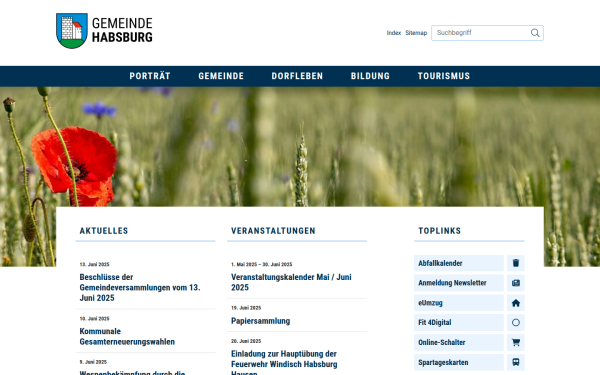The width and height of the screenshot is (600, 375).
Task: Open the Porträt menu
Action: point(150,76)
